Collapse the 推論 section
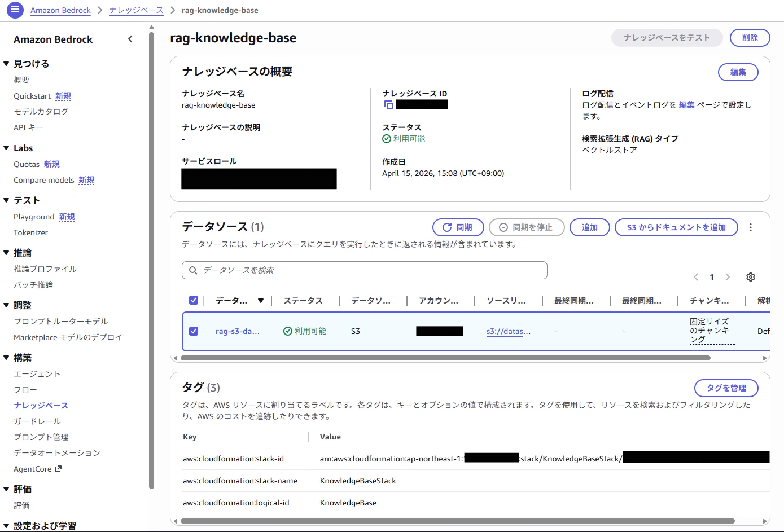The height and width of the screenshot is (532, 784). coord(6,253)
